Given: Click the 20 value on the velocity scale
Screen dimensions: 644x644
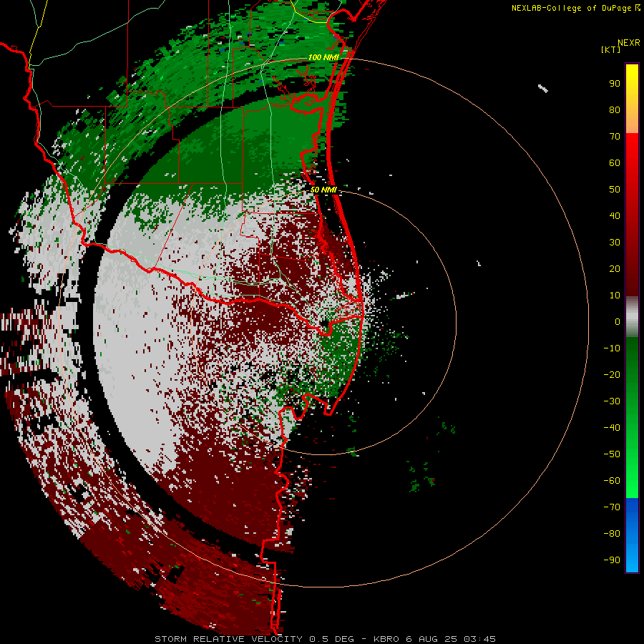Looking at the screenshot, I should pyautogui.click(x=615, y=269).
